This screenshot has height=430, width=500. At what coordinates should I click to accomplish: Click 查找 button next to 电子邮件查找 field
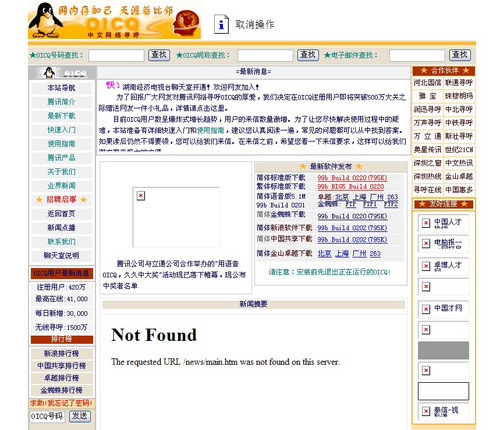point(460,55)
